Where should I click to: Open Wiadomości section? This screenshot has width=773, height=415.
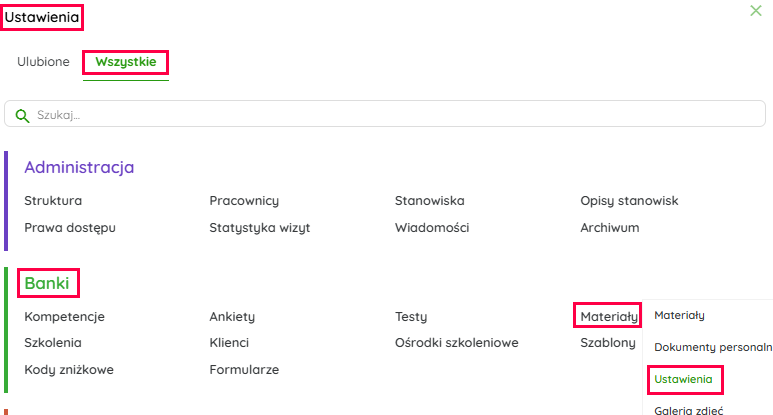pyautogui.click(x=432, y=227)
